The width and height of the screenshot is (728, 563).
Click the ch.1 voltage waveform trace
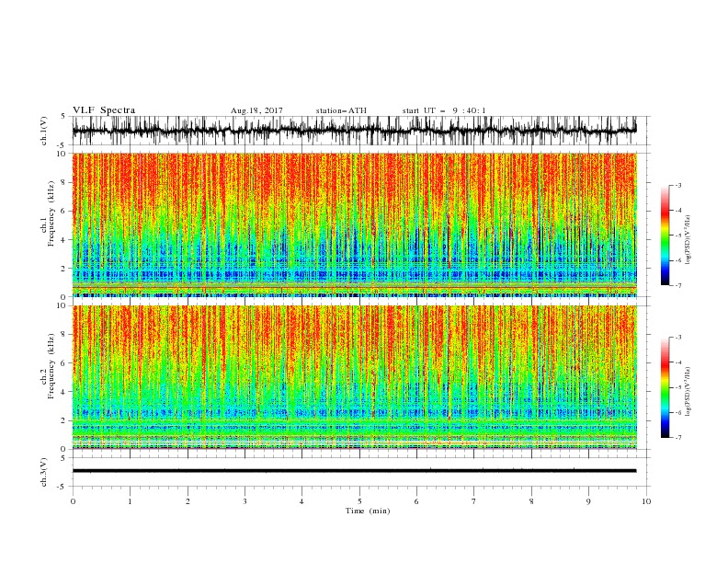[x=354, y=131]
